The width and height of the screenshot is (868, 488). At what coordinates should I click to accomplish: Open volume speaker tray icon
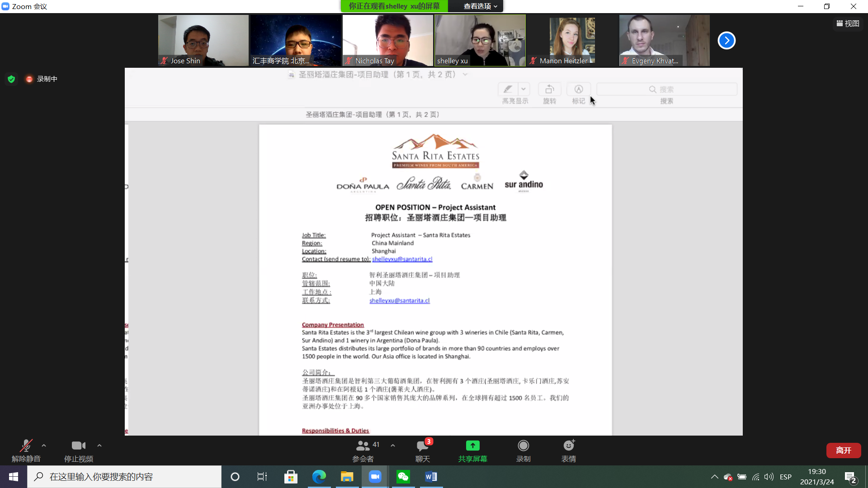769,477
